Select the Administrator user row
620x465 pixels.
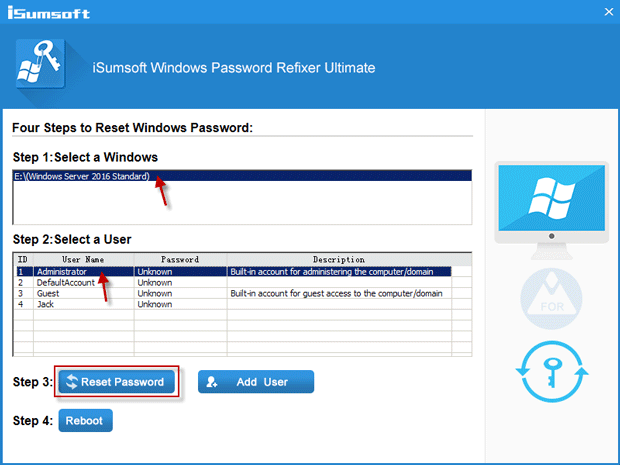(x=233, y=272)
